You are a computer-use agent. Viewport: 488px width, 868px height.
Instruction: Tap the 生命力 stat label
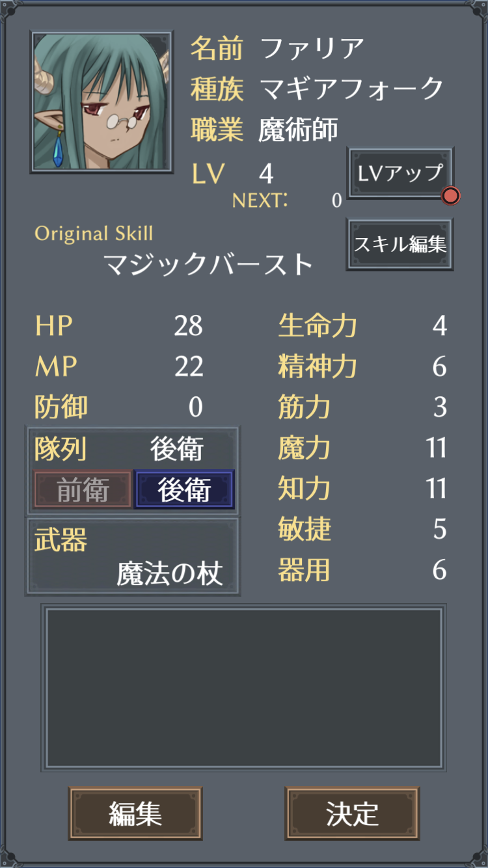[x=318, y=326]
